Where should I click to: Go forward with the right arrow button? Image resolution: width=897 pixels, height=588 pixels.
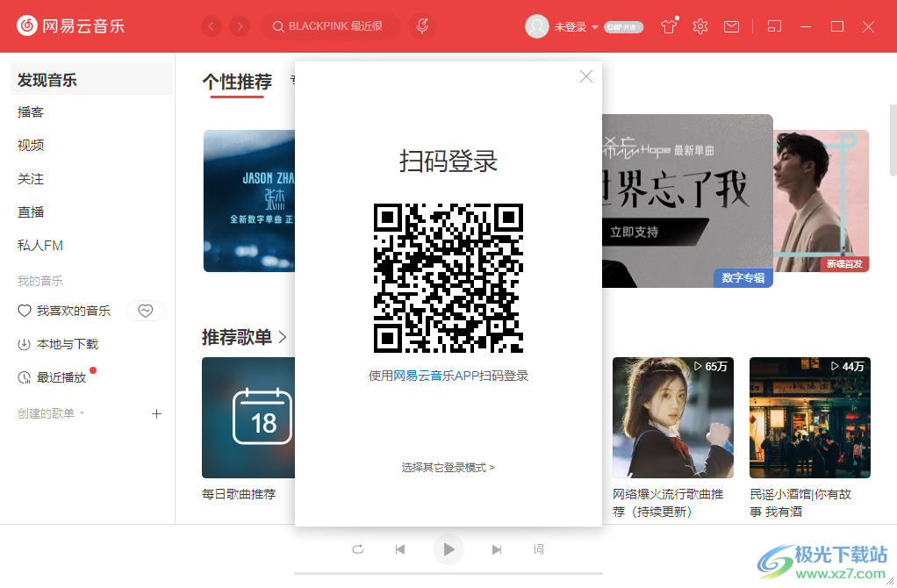pyautogui.click(x=240, y=26)
